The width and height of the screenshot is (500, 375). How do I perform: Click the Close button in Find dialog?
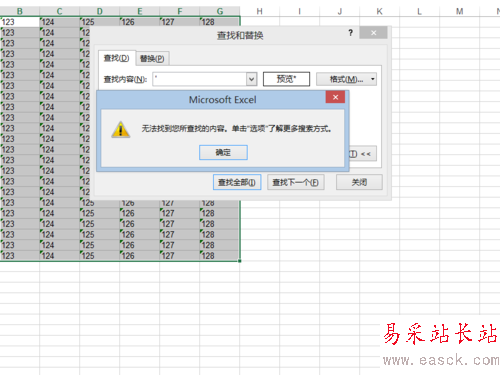(359, 182)
